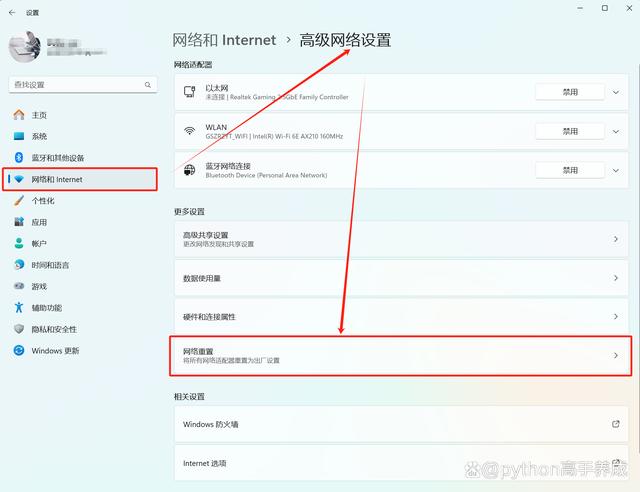Click the Bluetooth sidebar icon
Viewport: 640px width, 492px height.
19,157
